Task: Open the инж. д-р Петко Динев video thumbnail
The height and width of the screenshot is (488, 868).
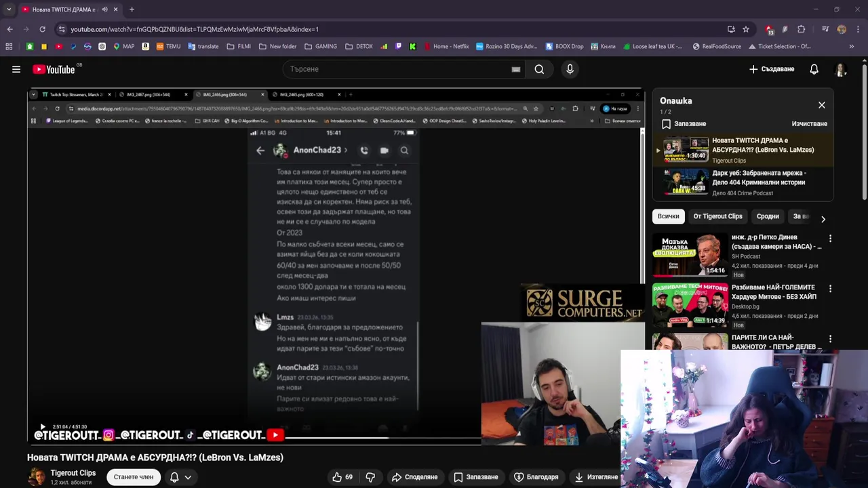Action: (x=690, y=255)
